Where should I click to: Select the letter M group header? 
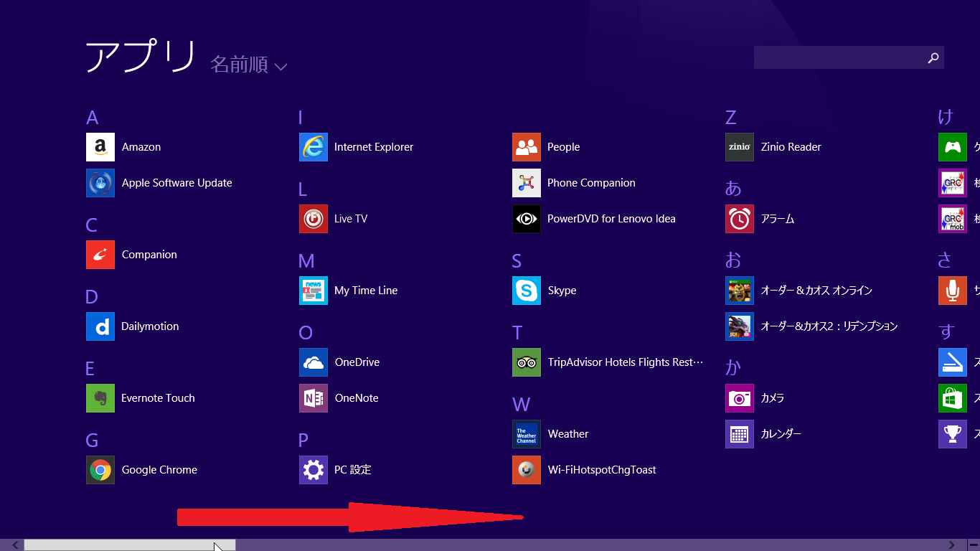point(307,261)
